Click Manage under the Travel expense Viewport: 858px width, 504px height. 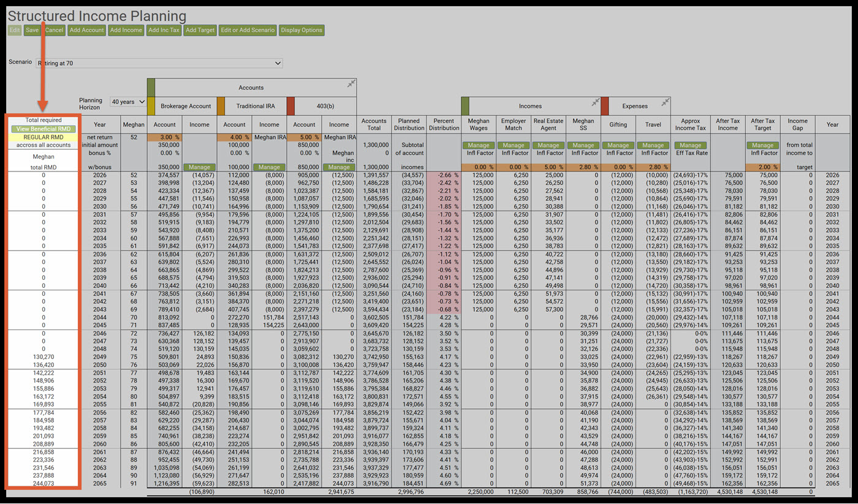click(653, 146)
